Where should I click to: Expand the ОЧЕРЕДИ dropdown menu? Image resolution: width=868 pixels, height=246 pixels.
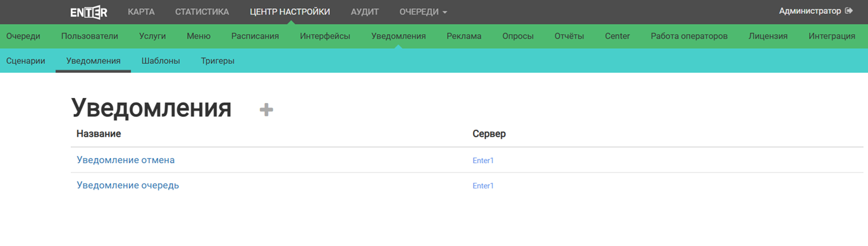pos(423,12)
